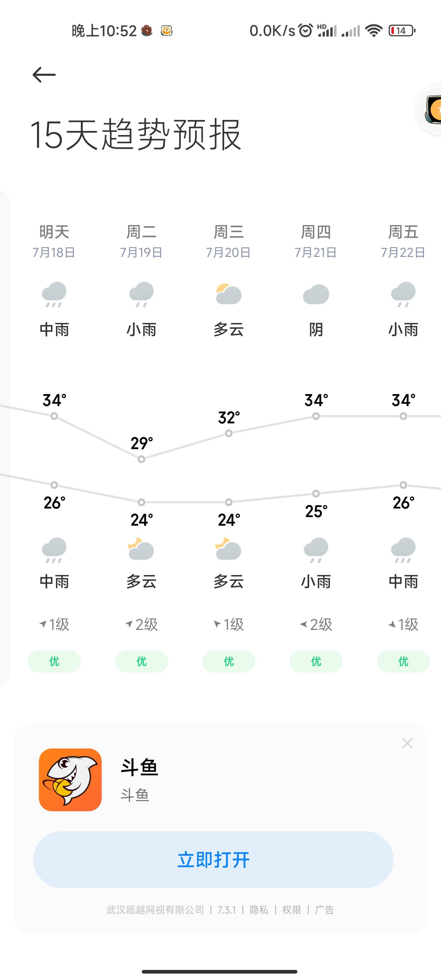Tap the 斗鱼 shark app icon
Viewport: 441px width, 980px height.
(70, 780)
